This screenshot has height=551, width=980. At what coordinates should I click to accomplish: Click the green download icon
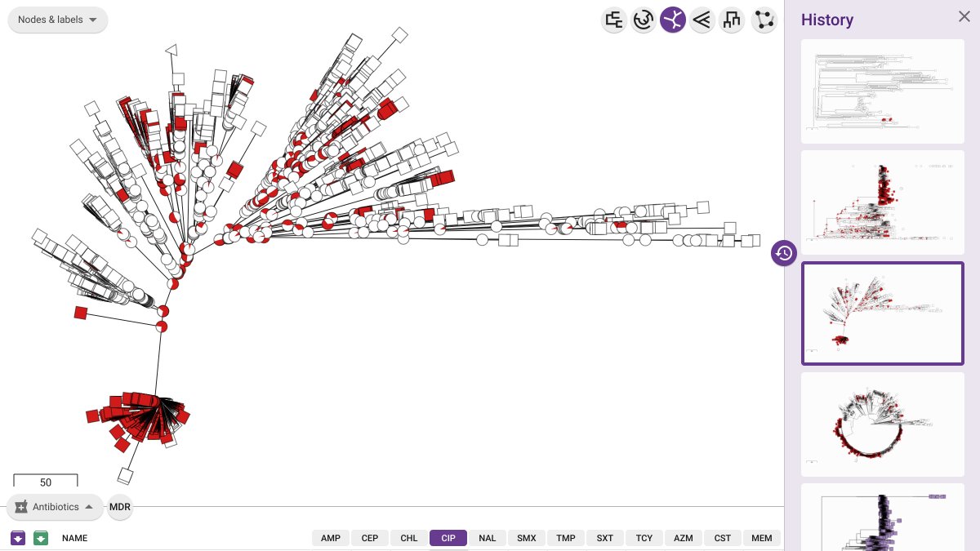pyautogui.click(x=41, y=538)
